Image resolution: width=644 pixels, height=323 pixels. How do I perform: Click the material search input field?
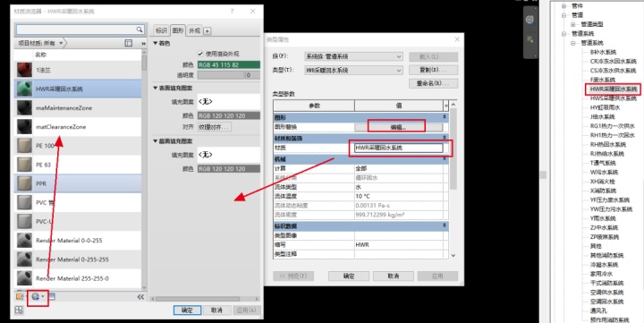point(76,30)
